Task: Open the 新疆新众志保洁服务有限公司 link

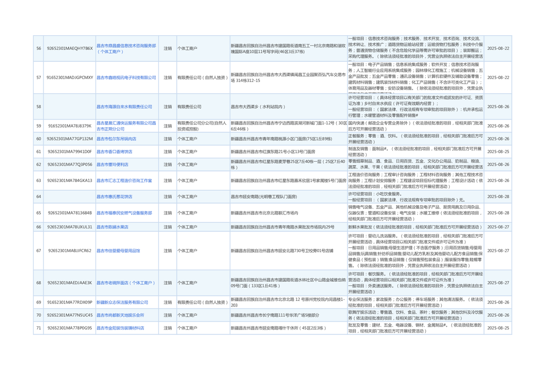Action: (x=123, y=302)
